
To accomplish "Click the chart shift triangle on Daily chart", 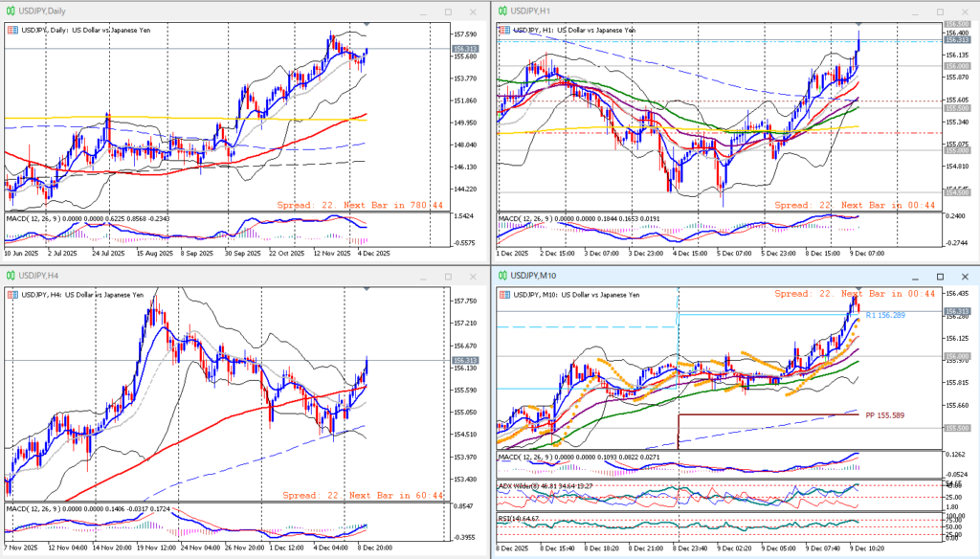I will tap(365, 23).
